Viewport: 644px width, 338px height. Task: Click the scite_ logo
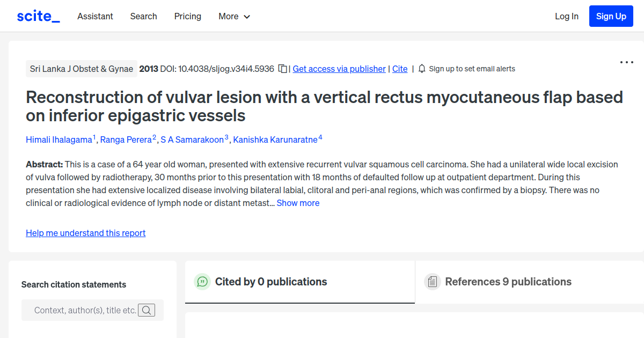38,16
